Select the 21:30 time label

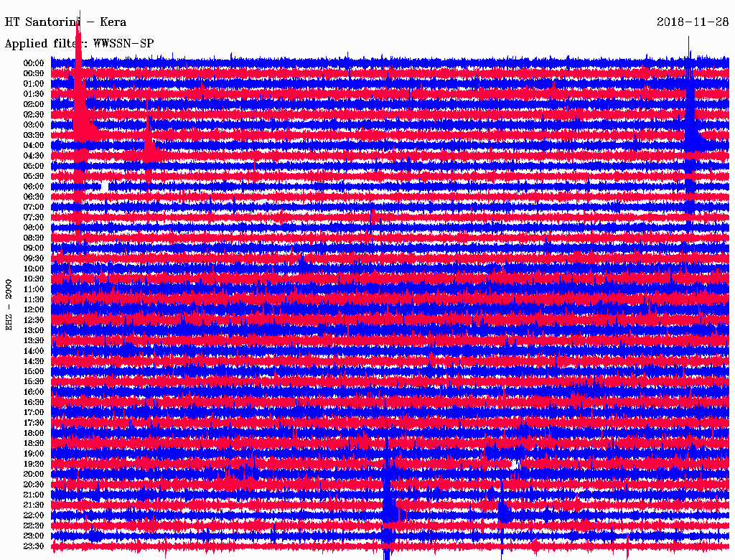point(34,505)
